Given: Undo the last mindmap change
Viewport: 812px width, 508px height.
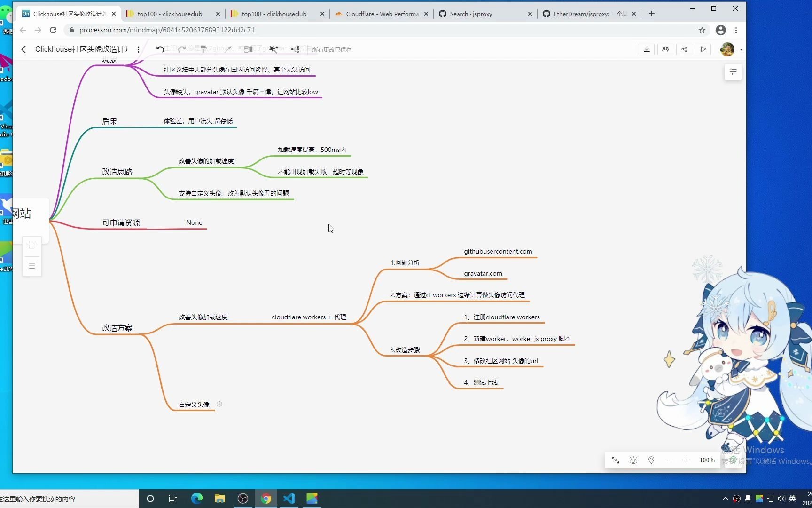Looking at the screenshot, I should pos(160,49).
